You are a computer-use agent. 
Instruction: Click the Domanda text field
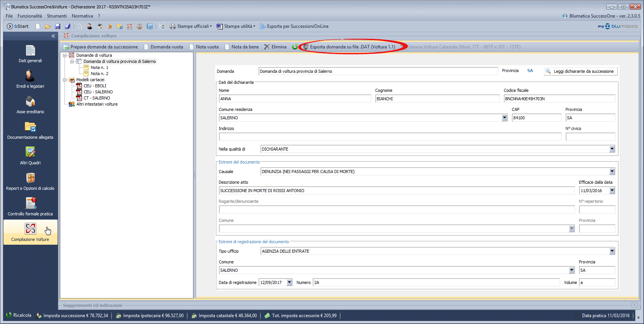tap(378, 71)
